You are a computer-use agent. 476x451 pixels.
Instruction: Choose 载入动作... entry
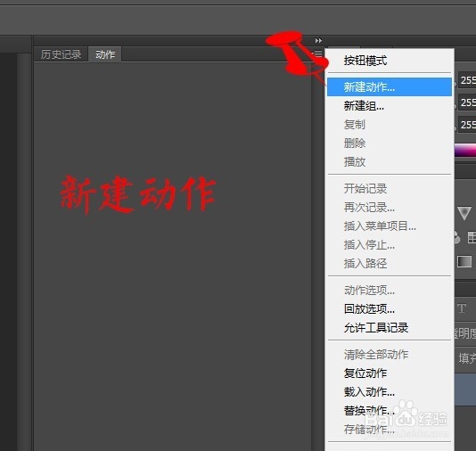pos(390,392)
